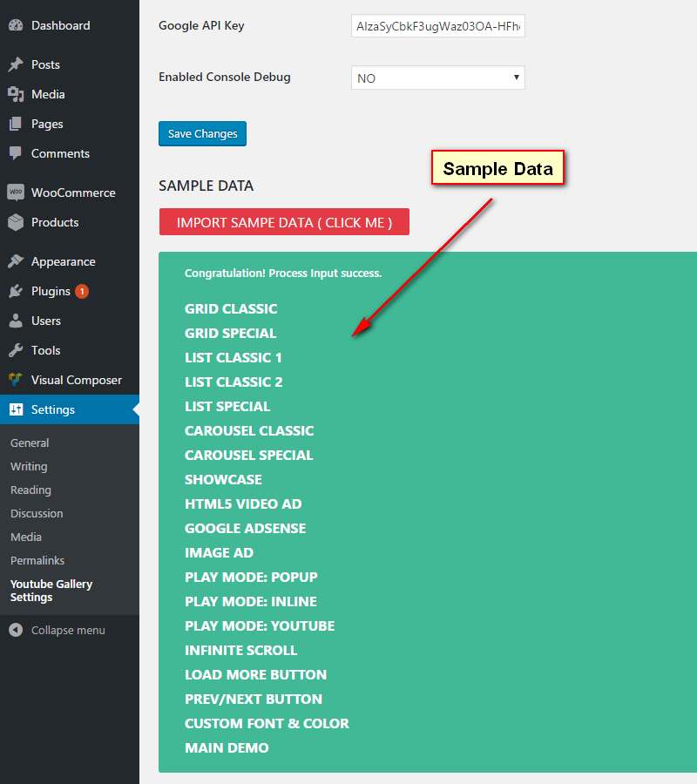Click the Comments speech bubble icon
Viewport: 697px width, 784px height.
16,153
